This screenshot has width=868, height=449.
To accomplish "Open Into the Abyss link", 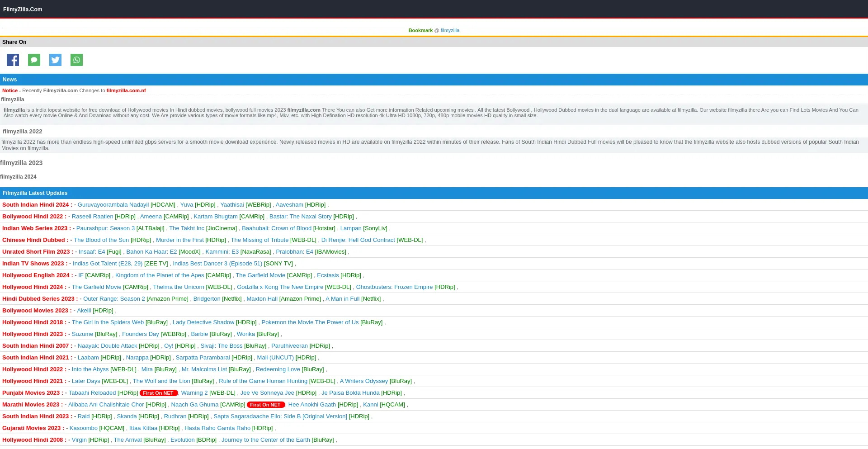I will (x=90, y=369).
